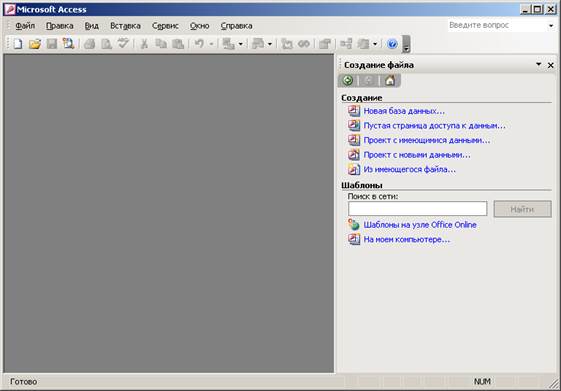Click the Code toolbar icon
The image size is (561, 391).
coord(287,44)
